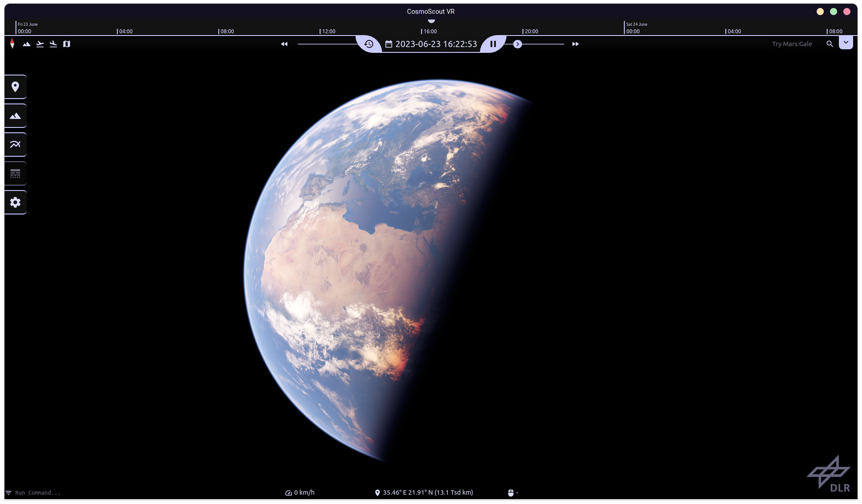Open the trajectories curve sidebar panel
Screen dimensions: 862x504
click(x=16, y=144)
